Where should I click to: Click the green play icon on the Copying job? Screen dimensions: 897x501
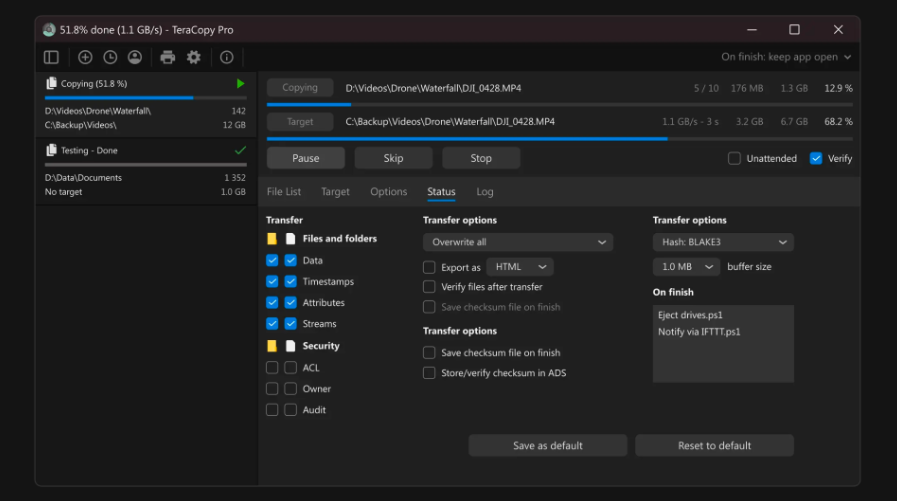[x=240, y=84]
